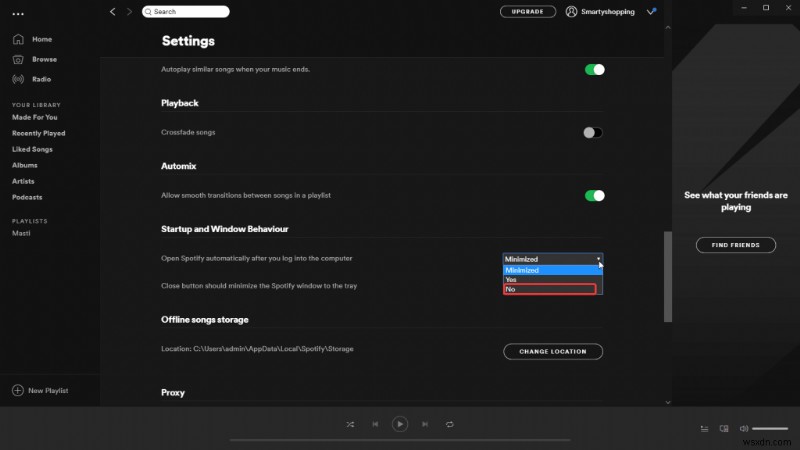
Task: Click the Offline songs storage heading
Action: (205, 320)
